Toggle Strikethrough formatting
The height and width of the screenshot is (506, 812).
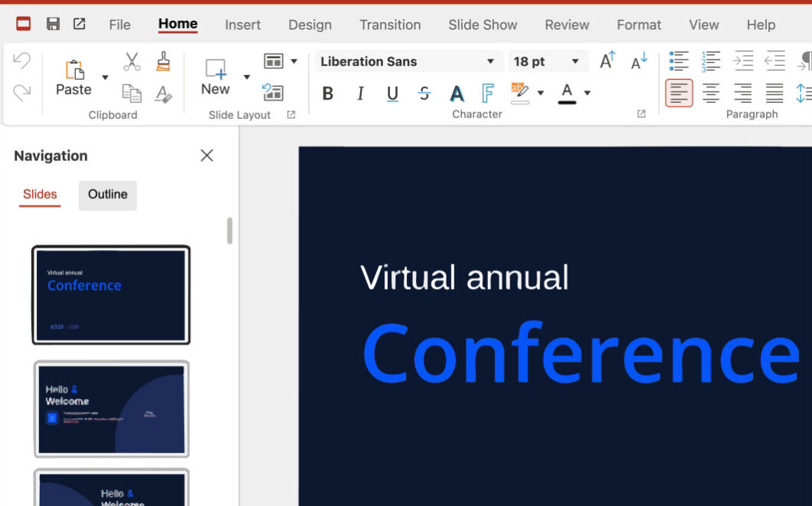tap(424, 94)
